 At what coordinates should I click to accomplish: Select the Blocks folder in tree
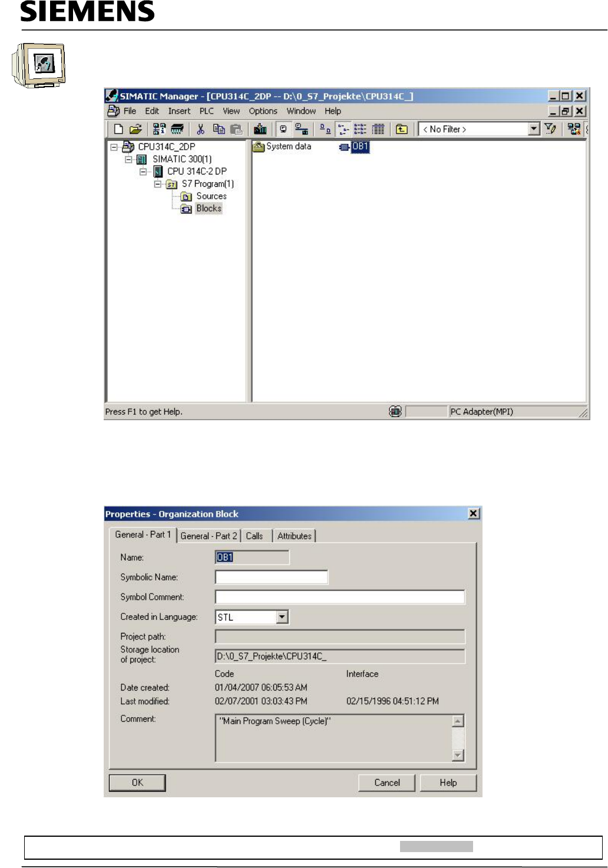tap(209, 208)
